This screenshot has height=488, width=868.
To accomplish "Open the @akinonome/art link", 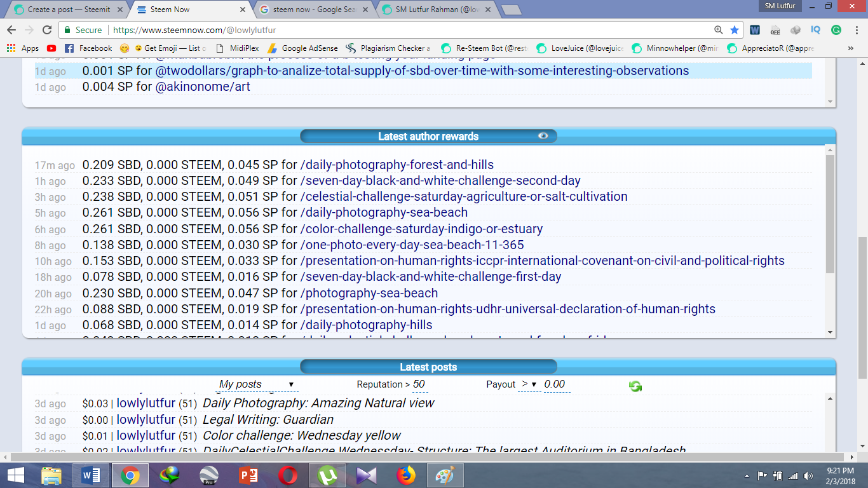I will coord(203,86).
